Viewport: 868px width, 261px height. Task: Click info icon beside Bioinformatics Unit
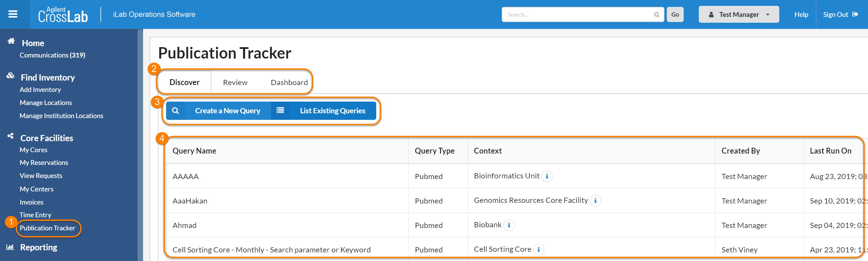coord(547,176)
